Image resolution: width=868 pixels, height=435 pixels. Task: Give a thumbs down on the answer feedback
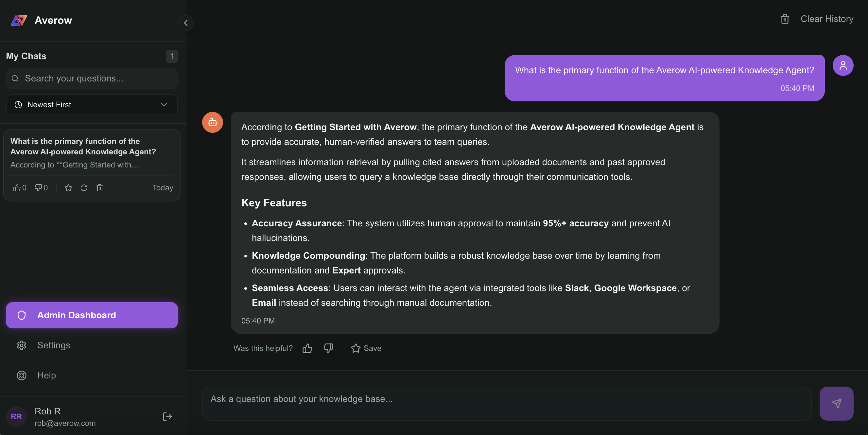[x=328, y=348]
